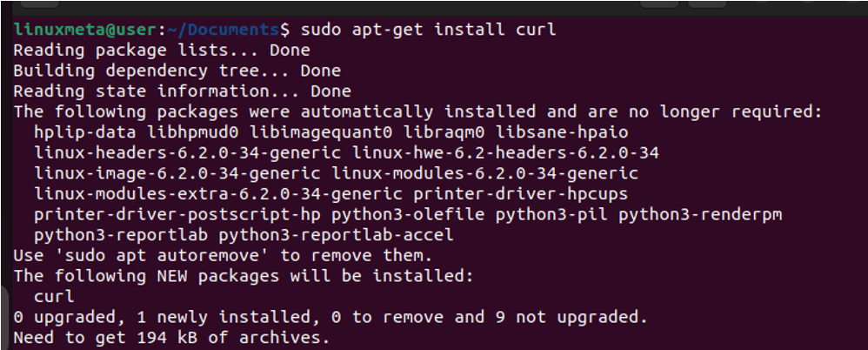The width and height of the screenshot is (868, 350).
Task: Click linux-hwe-6.2-headers-6.2.0-34 package name
Action: [x=505, y=153]
